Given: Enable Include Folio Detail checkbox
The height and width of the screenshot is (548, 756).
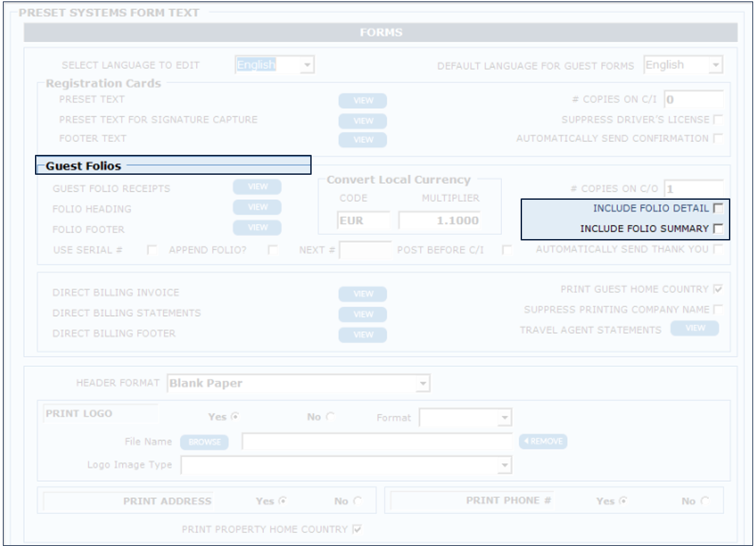Looking at the screenshot, I should point(718,208).
